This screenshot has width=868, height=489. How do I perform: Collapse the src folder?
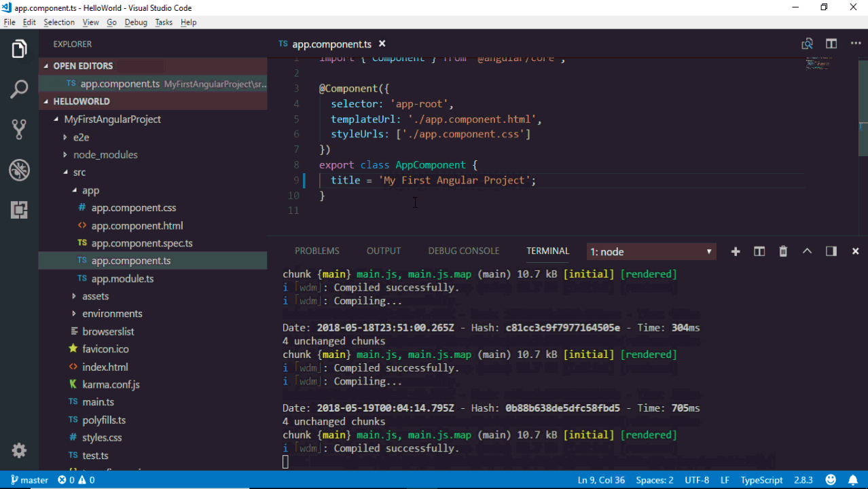point(79,173)
